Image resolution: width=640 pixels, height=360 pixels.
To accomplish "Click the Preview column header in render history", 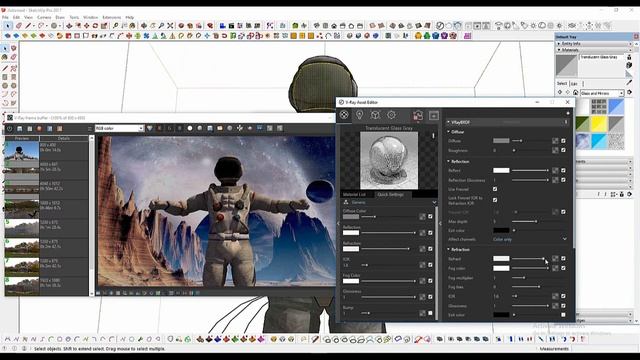I will click(22, 138).
